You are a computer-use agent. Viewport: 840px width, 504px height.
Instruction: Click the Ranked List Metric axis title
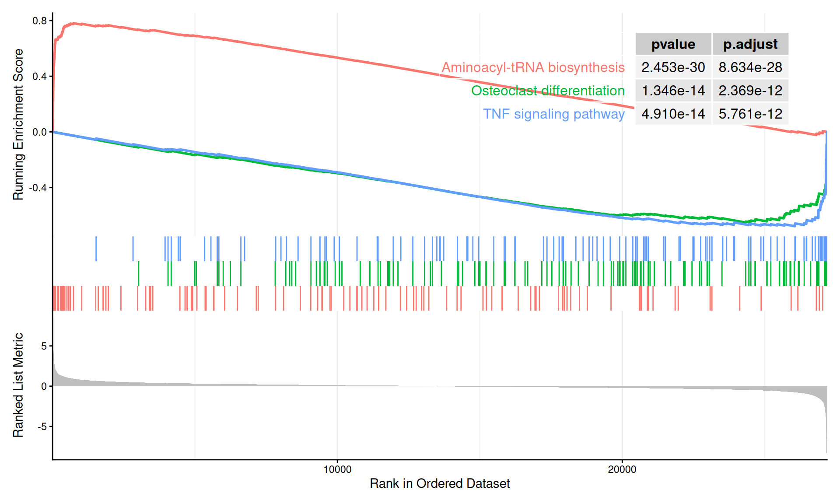(18, 385)
